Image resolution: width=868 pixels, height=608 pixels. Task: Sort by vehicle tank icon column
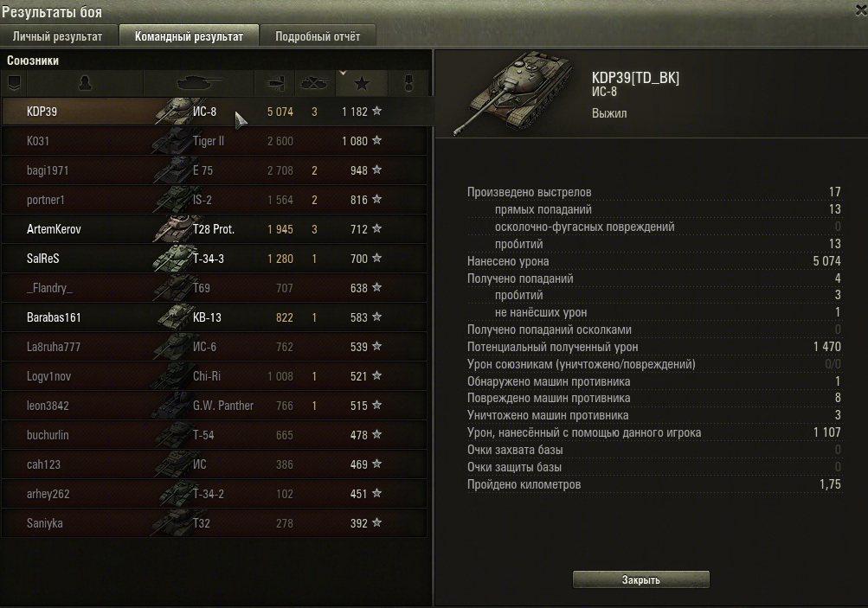click(x=199, y=84)
